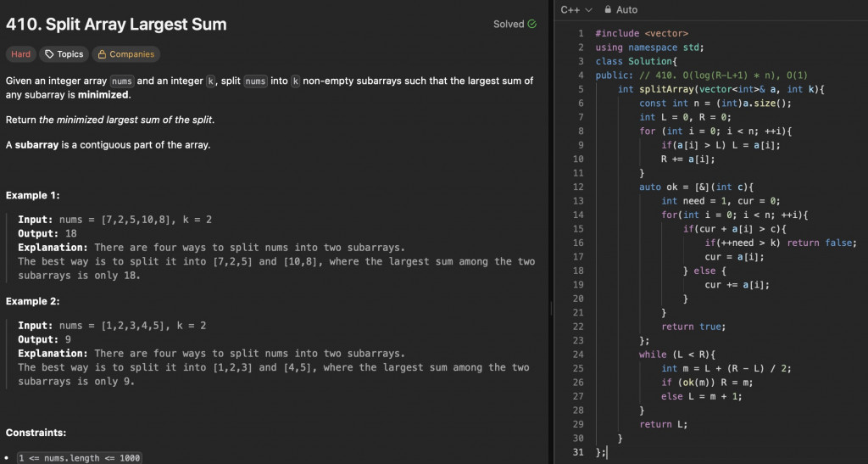The width and height of the screenshot is (868, 464).
Task: Click code line 'if(cur + a[i] > c){'
Action: coord(734,229)
